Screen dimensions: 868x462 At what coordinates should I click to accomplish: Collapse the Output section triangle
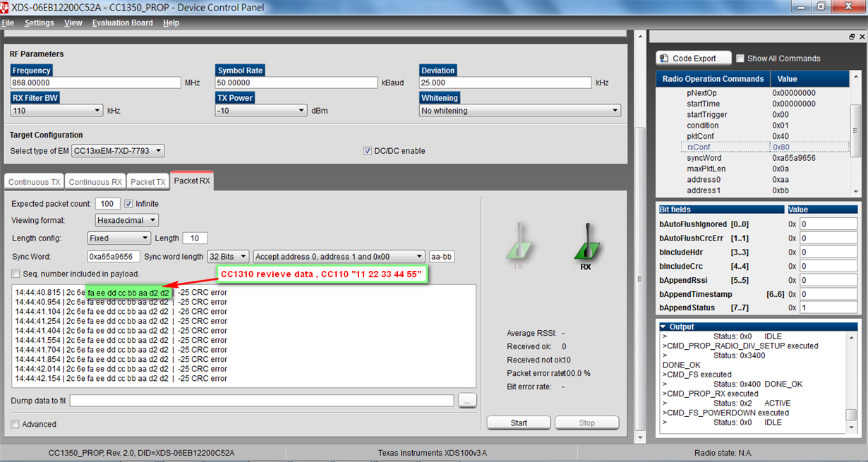[663, 327]
